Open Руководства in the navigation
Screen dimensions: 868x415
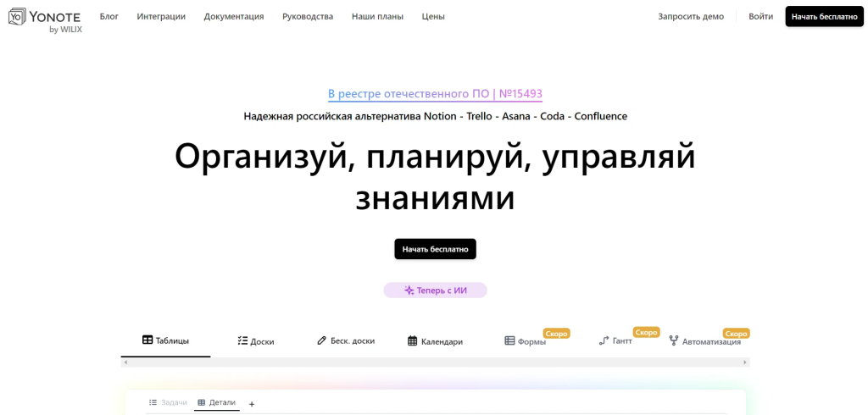(x=308, y=17)
